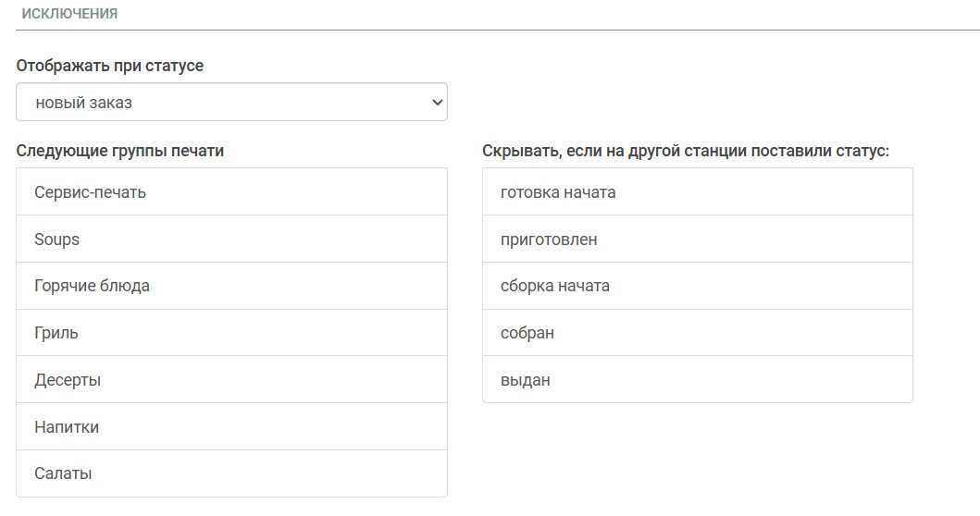Click the 'Отображать при статусе' label
This screenshot has height=516, width=980.
(x=110, y=67)
